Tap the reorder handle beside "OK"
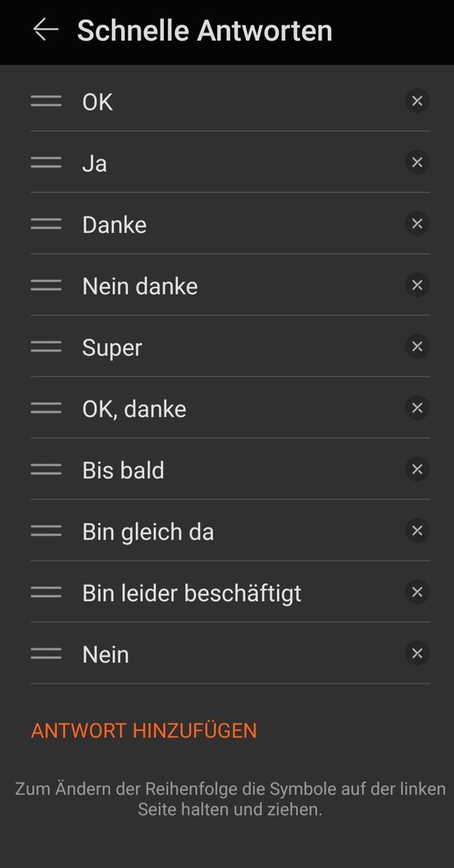The height and width of the screenshot is (868, 454). click(x=46, y=100)
